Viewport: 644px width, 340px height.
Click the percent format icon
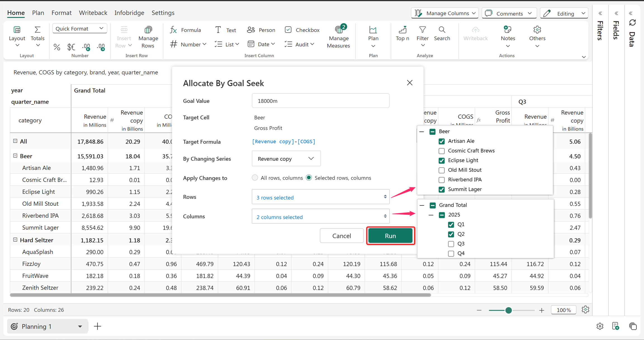click(x=57, y=47)
